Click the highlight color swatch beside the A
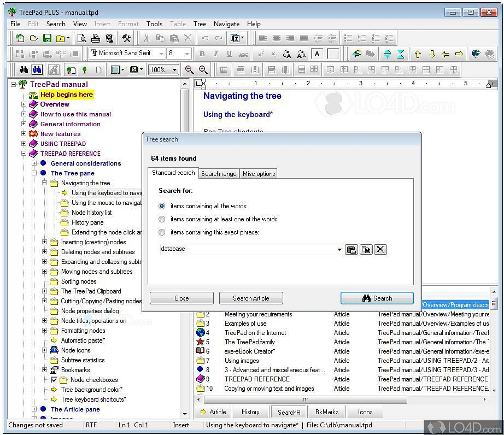This screenshot has height=435, width=504. 333,54
